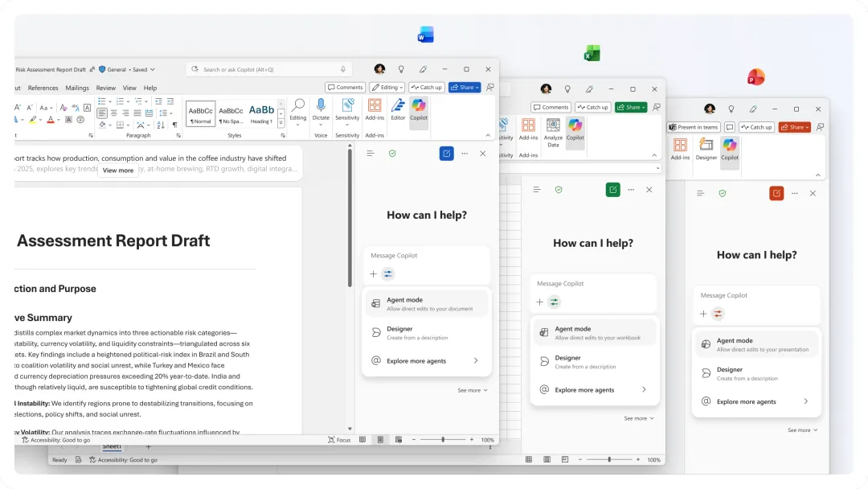Toggle align right in Word's ribbon
The image size is (868, 489).
click(125, 113)
